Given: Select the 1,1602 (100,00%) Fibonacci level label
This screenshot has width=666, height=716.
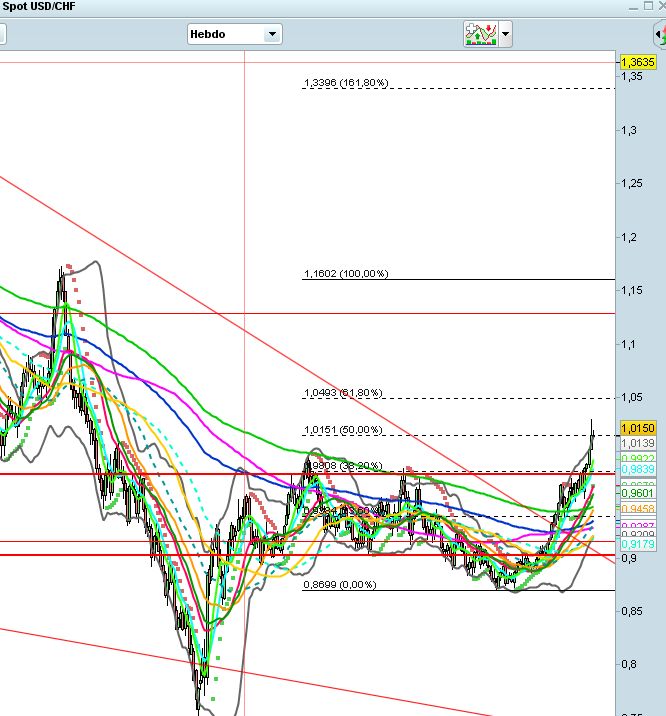Looking at the screenshot, I should tap(346, 274).
